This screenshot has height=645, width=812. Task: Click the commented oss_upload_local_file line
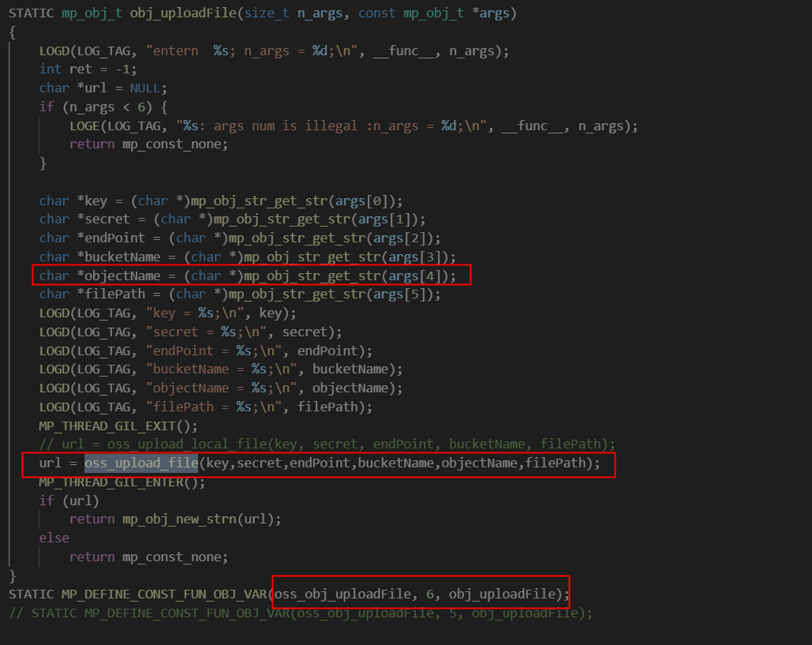327,444
